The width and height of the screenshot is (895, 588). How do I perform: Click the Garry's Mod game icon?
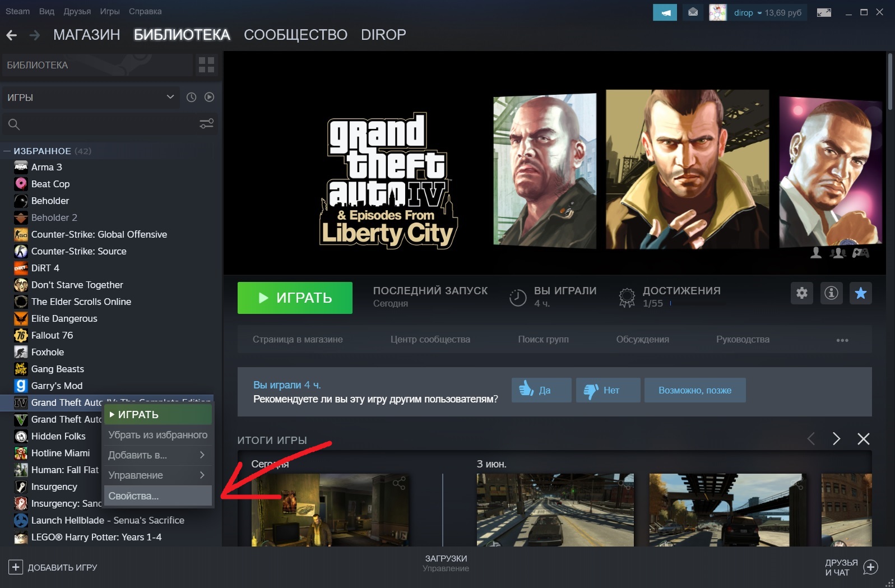[x=21, y=386]
